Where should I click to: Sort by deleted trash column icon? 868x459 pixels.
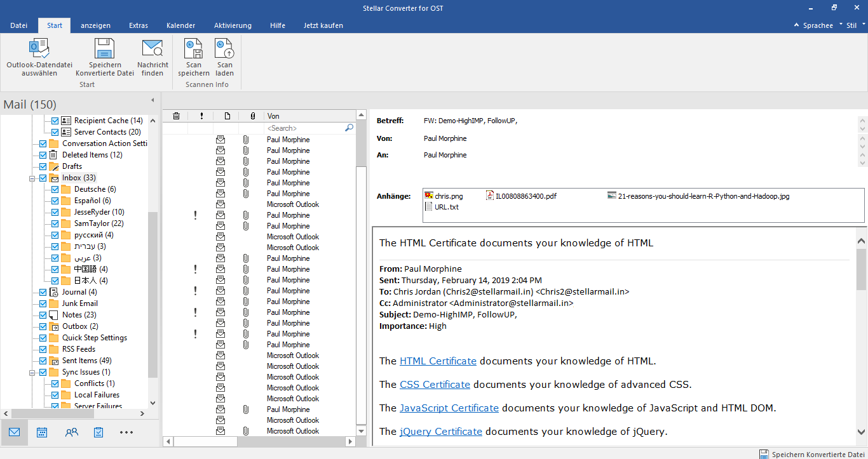176,116
